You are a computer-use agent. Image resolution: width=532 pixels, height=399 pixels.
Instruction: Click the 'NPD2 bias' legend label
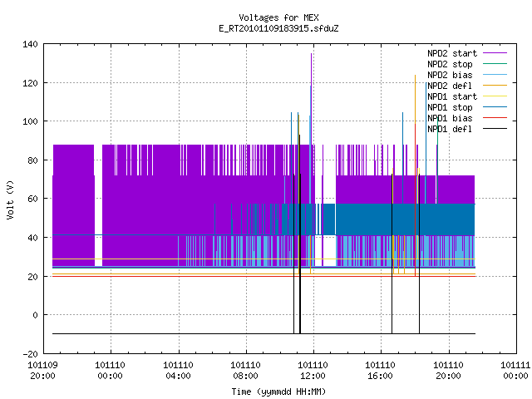[x=450, y=75]
